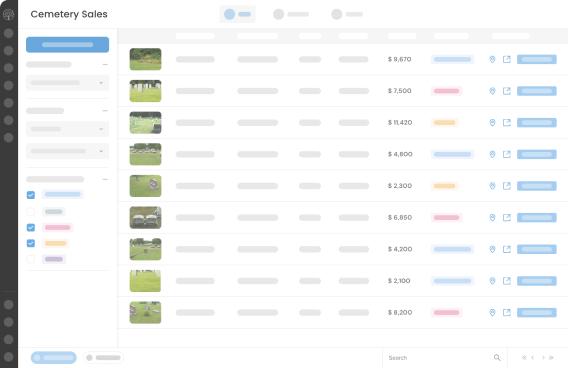Show map location for the $6,850 listing
Image resolution: width=568 pixels, height=368 pixels.
(x=492, y=217)
